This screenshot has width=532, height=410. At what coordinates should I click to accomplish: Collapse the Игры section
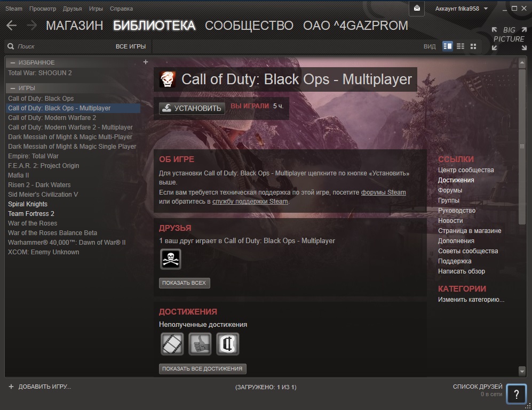click(x=13, y=87)
